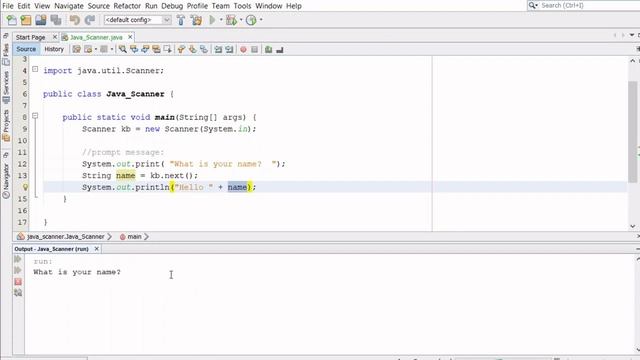Collapse the main method fold on line 8
This screenshot has height=360, width=640.
click(35, 116)
